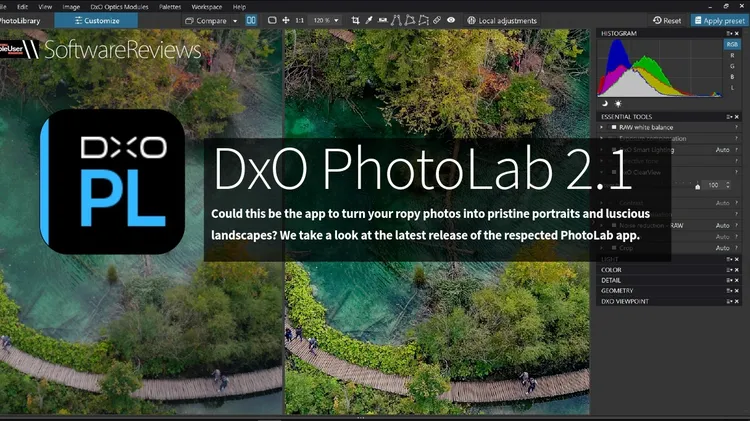Switch to the PhotoLibrary tab
The height and width of the screenshot is (421, 750).
20,21
